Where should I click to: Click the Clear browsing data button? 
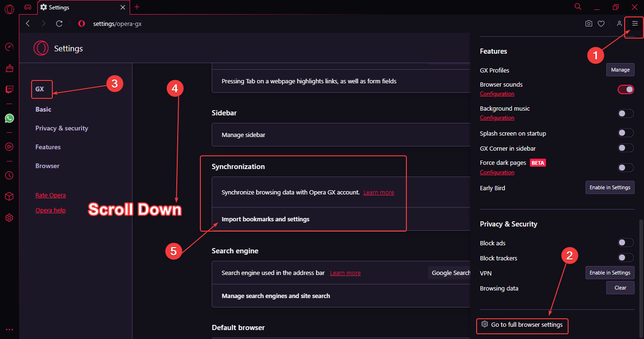point(620,288)
